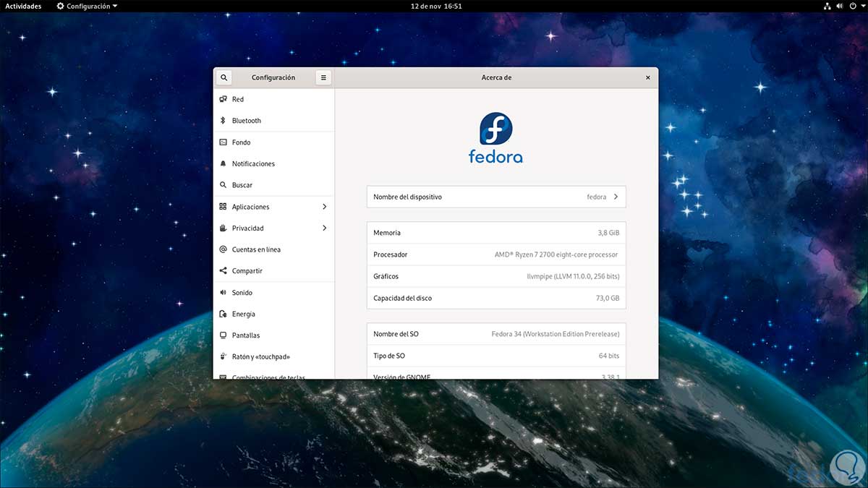Open the hamburger menu in Configuración header

(323, 77)
